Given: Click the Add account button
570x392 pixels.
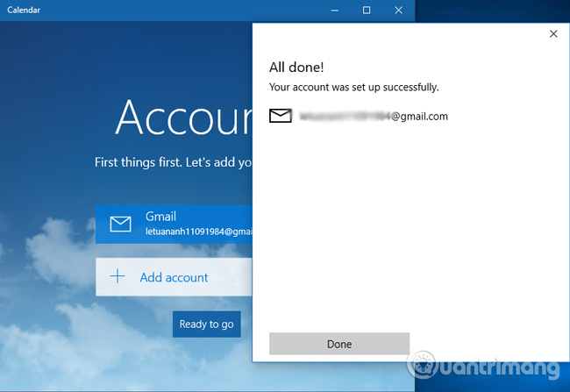Looking at the screenshot, I should (174, 277).
